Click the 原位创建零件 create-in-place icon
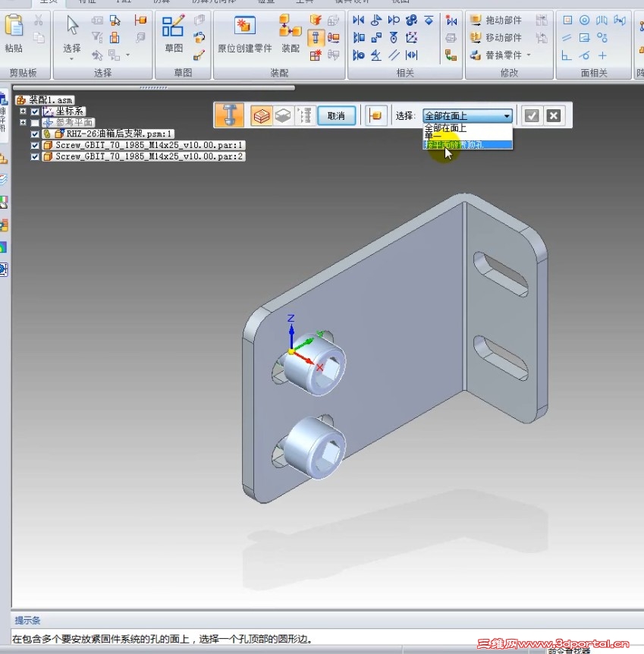Image resolution: width=644 pixels, height=654 pixels. [244, 26]
